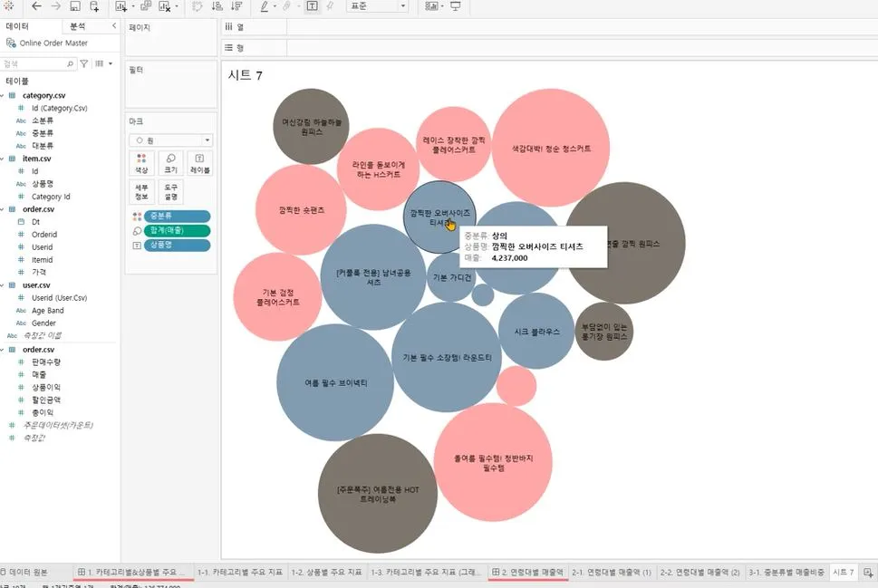Select the 소분류 field
878x588 pixels.
(x=43, y=121)
